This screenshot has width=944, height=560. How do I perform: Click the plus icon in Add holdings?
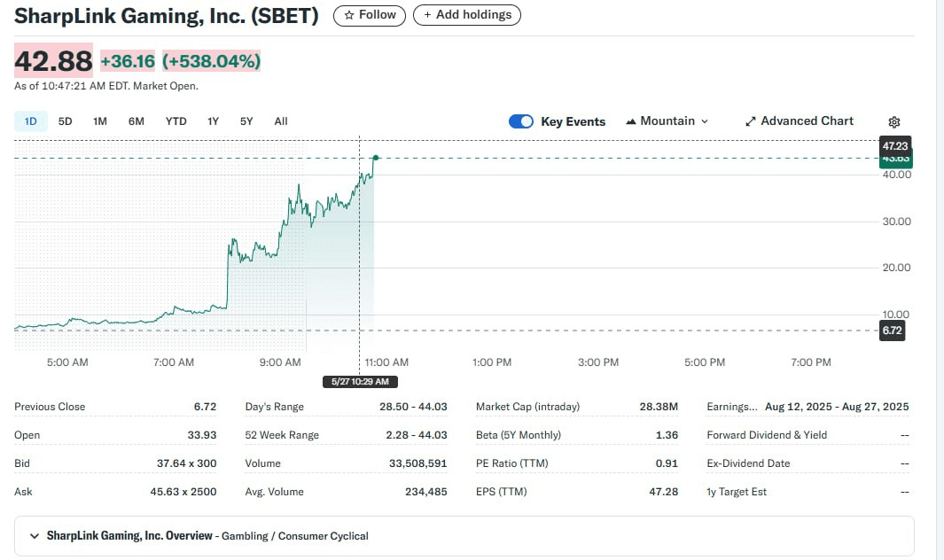pos(427,15)
